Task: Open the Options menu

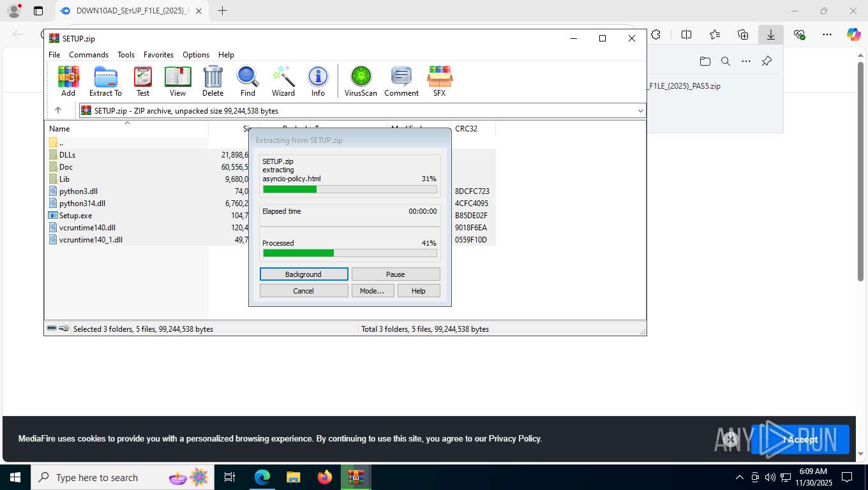Action: (196, 55)
